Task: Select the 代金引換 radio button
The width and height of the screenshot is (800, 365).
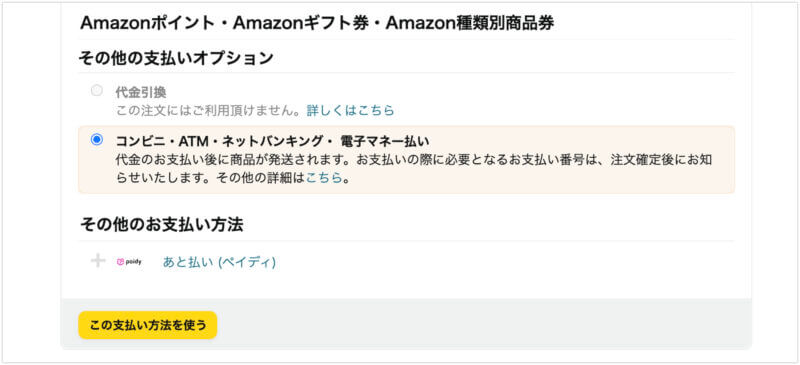Action: pyautogui.click(x=96, y=91)
